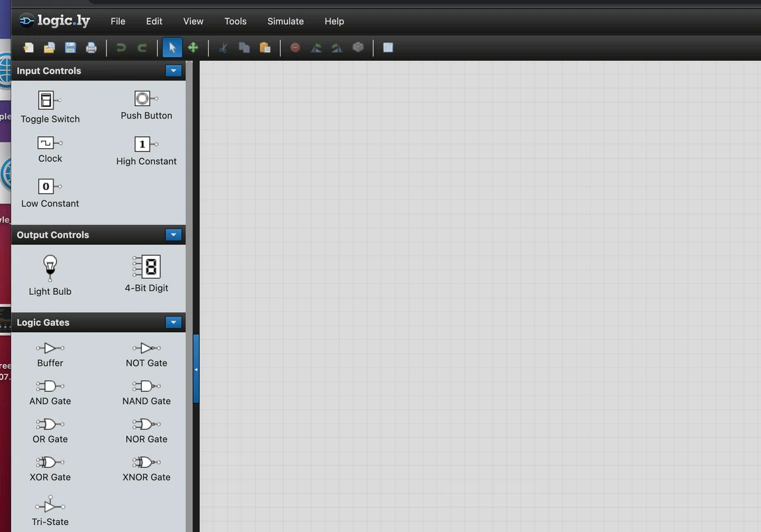This screenshot has height=532, width=761.
Task: Click the red Delete circle icon
Action: click(295, 48)
